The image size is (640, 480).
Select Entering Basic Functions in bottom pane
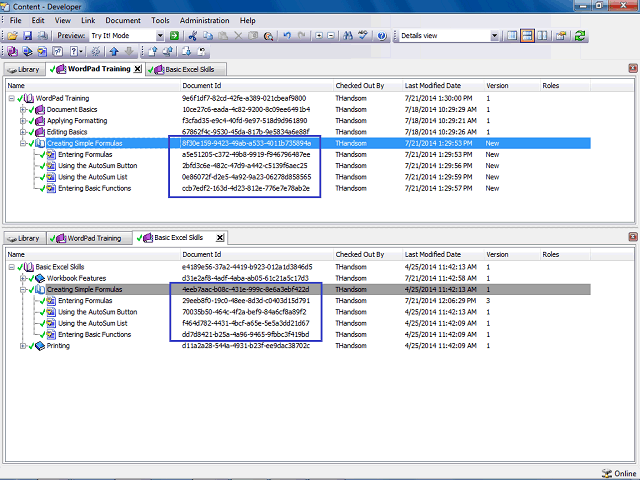[94, 334]
